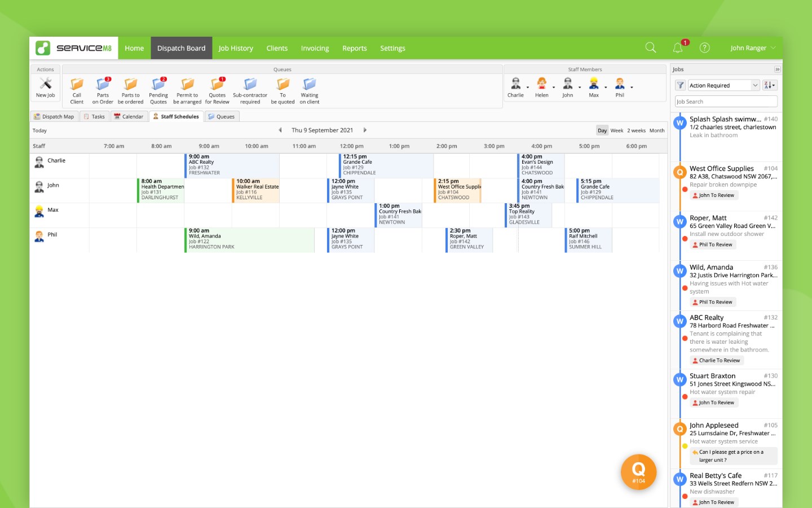This screenshot has width=812, height=508.
Task: Open the Action Required filter dropdown
Action: point(723,85)
